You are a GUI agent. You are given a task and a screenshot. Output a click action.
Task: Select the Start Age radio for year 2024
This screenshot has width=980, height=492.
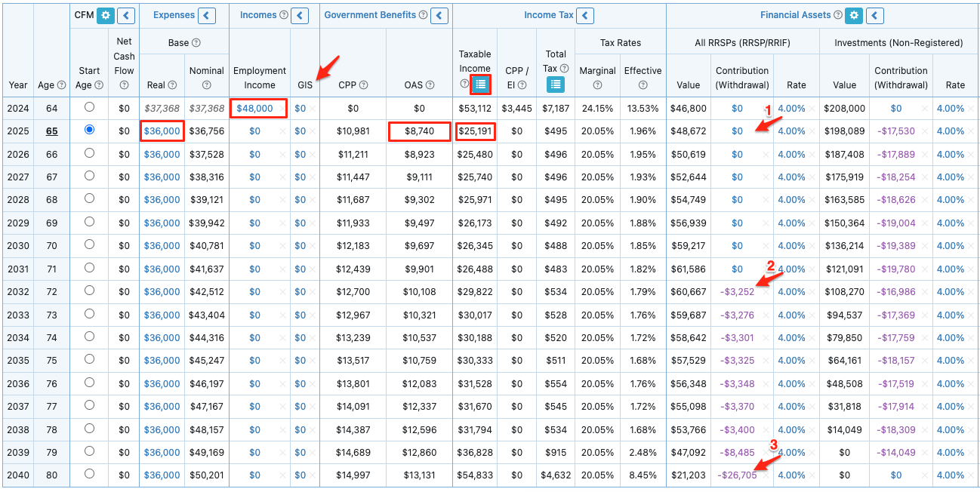pos(89,108)
